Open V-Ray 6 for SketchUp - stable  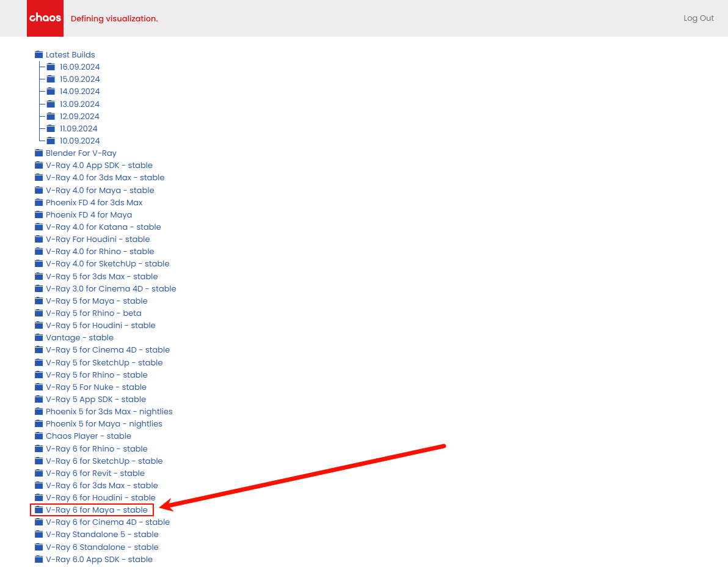click(x=104, y=461)
